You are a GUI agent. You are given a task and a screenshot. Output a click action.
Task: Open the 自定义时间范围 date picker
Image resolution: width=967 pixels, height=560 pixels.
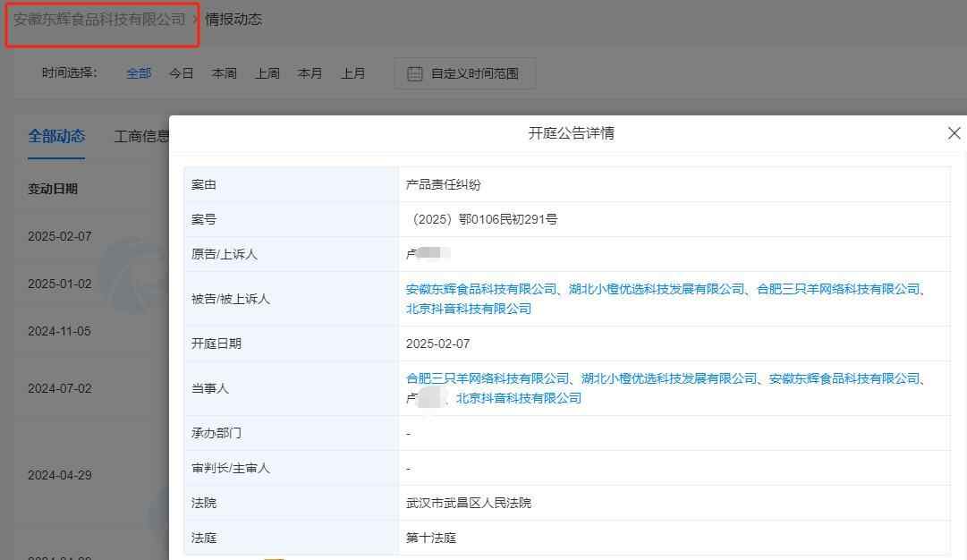point(464,73)
